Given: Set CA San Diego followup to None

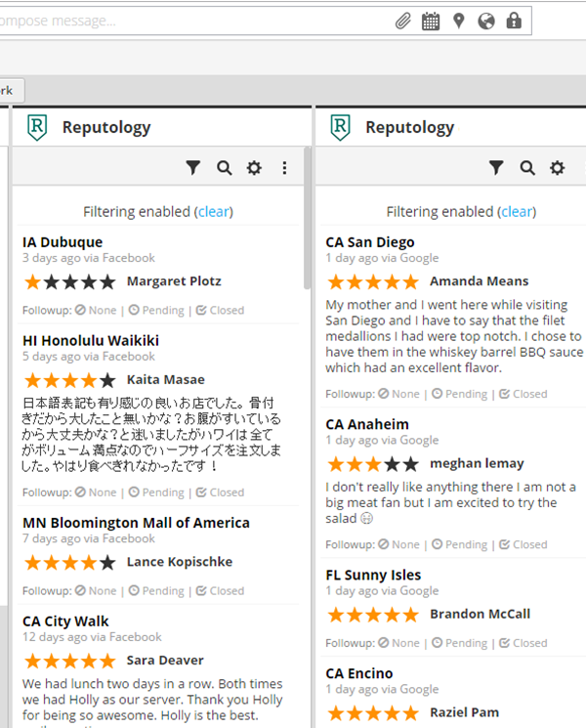Looking at the screenshot, I should pos(398,394).
